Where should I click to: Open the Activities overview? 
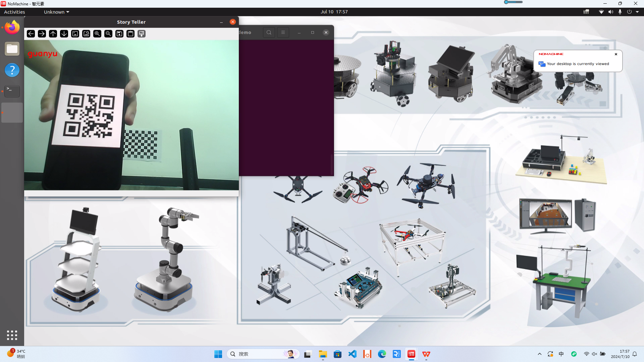coord(14,12)
